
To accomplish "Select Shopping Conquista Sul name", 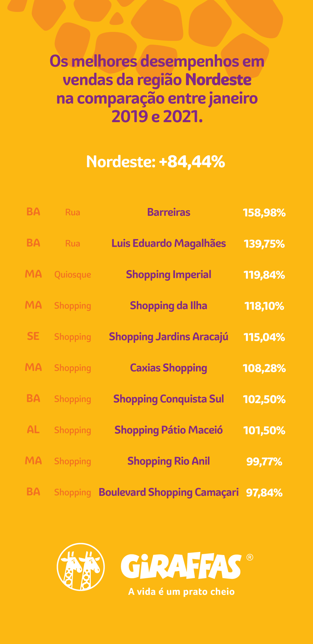I will point(169,399).
